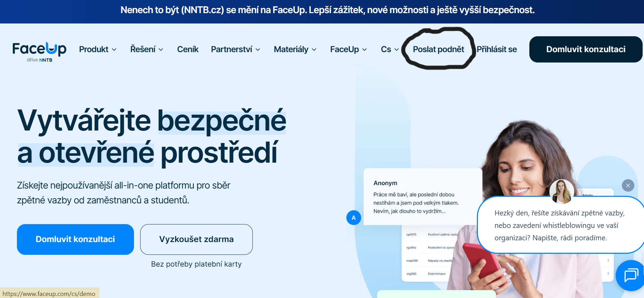The image size is (644, 298).
Task: Open the chat widget bubble icon
Action: 631,276
